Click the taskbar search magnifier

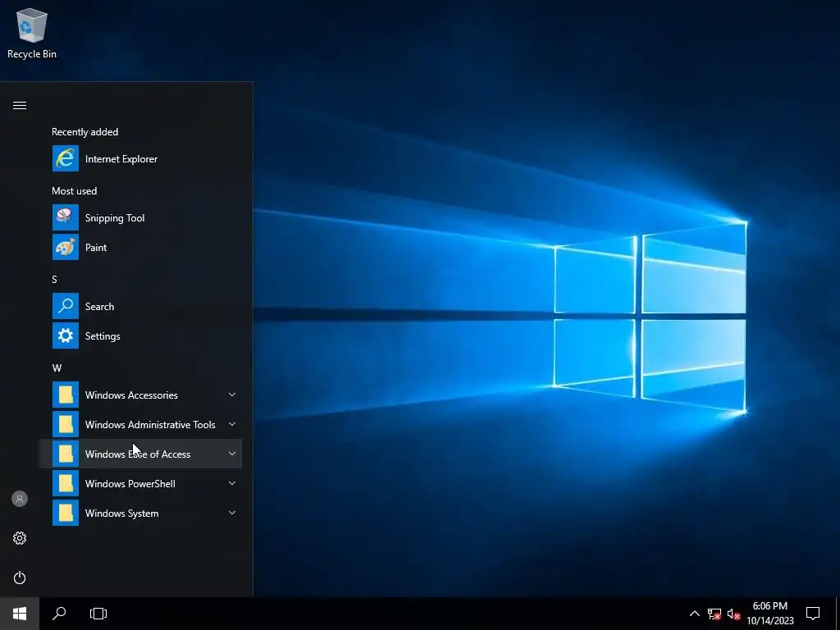coord(59,614)
